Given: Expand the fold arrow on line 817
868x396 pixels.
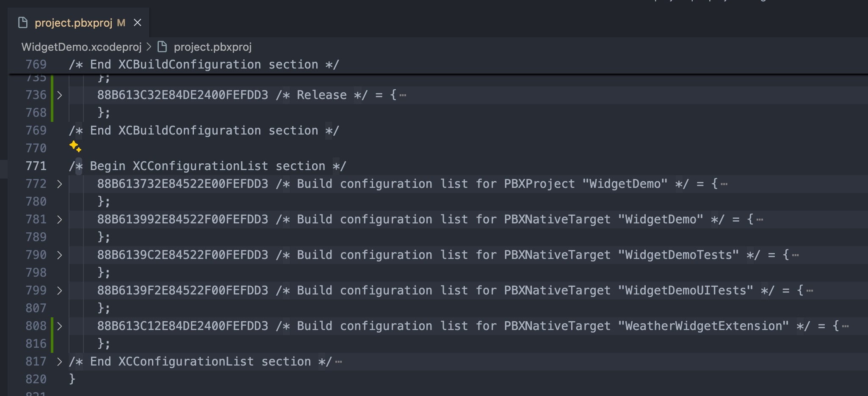Looking at the screenshot, I should tap(60, 362).
